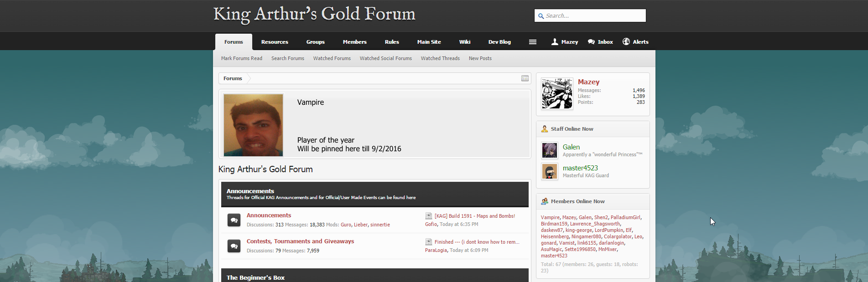Open the Dev Blog tab
868x282 pixels.
499,42
